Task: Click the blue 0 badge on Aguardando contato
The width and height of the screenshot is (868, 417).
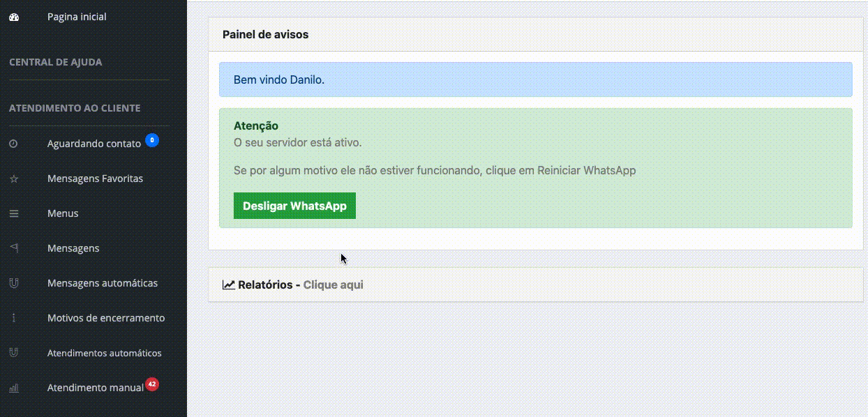Action: click(152, 140)
